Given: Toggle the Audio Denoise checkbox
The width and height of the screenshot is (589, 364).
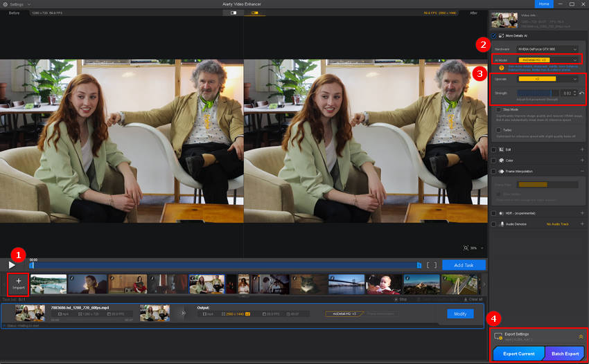Looking at the screenshot, I should point(493,224).
